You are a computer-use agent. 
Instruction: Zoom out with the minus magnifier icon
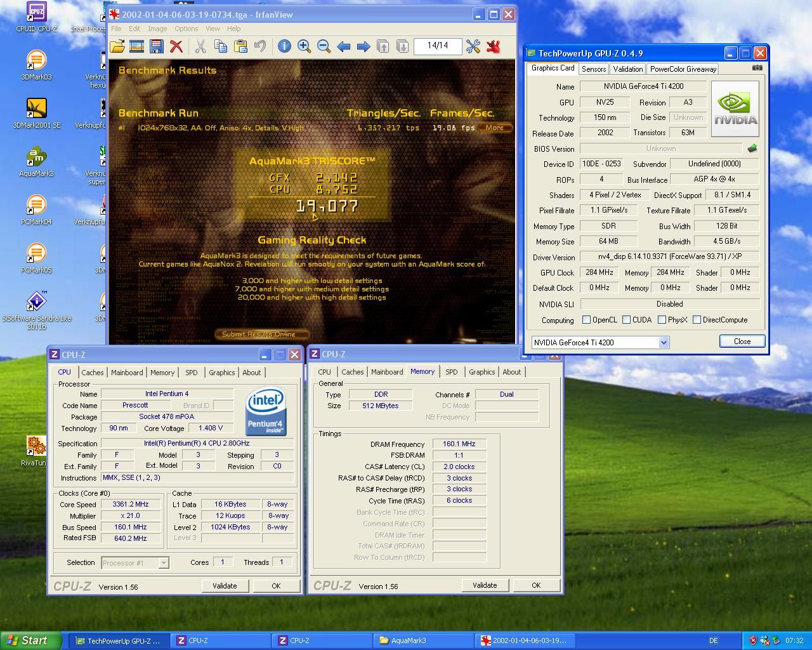(x=324, y=46)
